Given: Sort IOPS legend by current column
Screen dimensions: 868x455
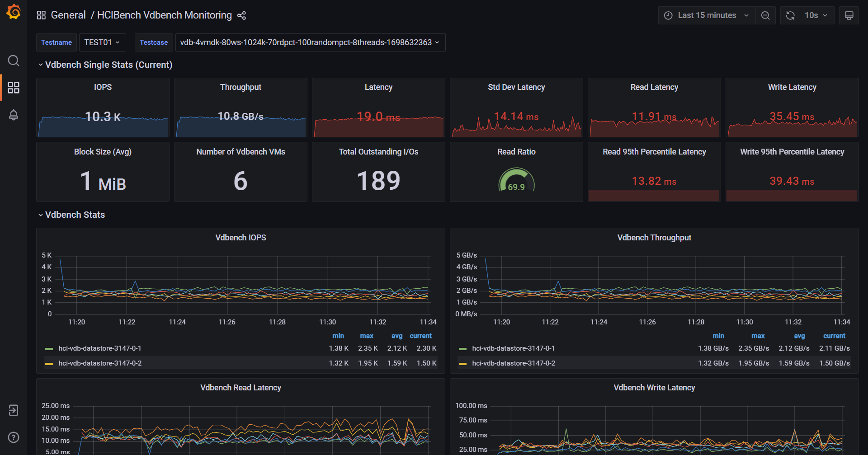Looking at the screenshot, I should pyautogui.click(x=420, y=336).
